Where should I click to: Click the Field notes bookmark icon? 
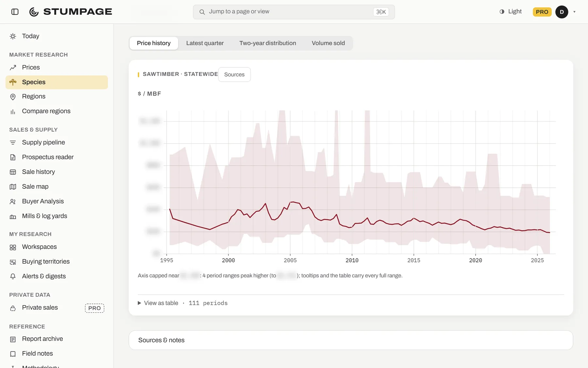pos(13,354)
